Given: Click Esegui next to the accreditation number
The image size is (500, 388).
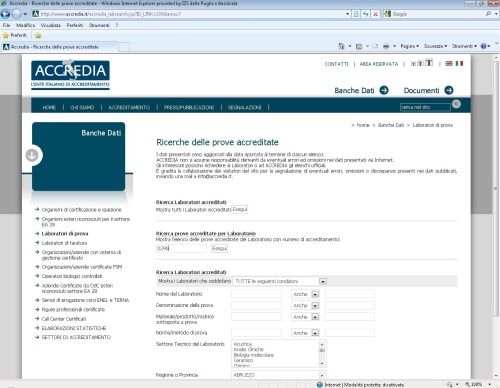Looking at the screenshot, I should 219,249.
